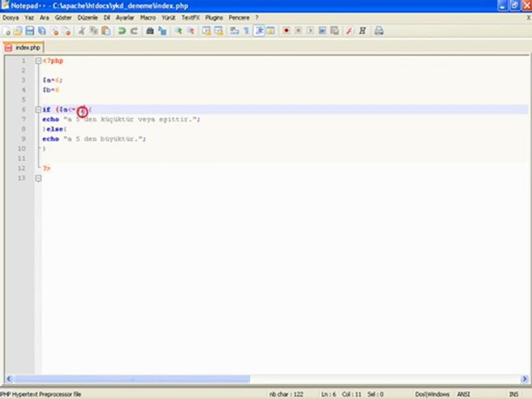This screenshot has height=399, width=532.
Task: Open the Pencere menu
Action: point(239,18)
